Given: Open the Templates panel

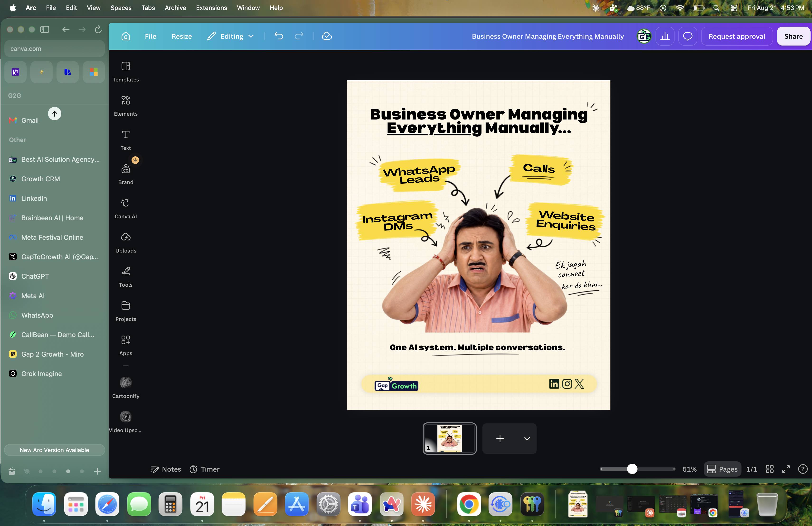Looking at the screenshot, I should [126, 72].
